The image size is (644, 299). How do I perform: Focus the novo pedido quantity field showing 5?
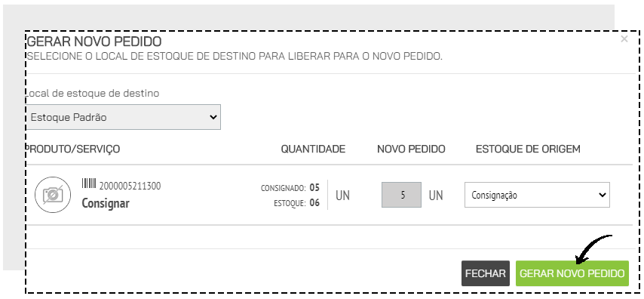click(401, 195)
